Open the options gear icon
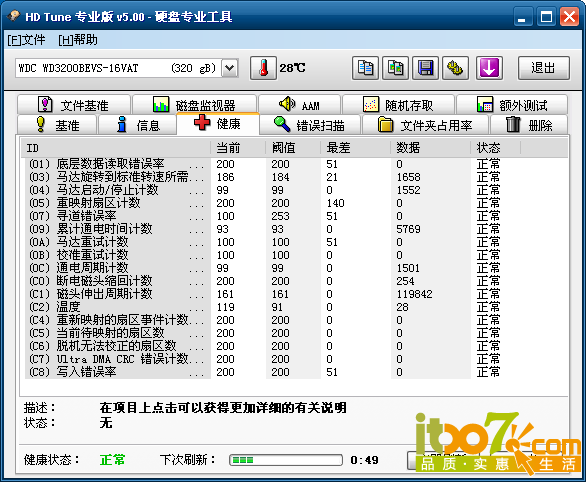 [x=455, y=68]
